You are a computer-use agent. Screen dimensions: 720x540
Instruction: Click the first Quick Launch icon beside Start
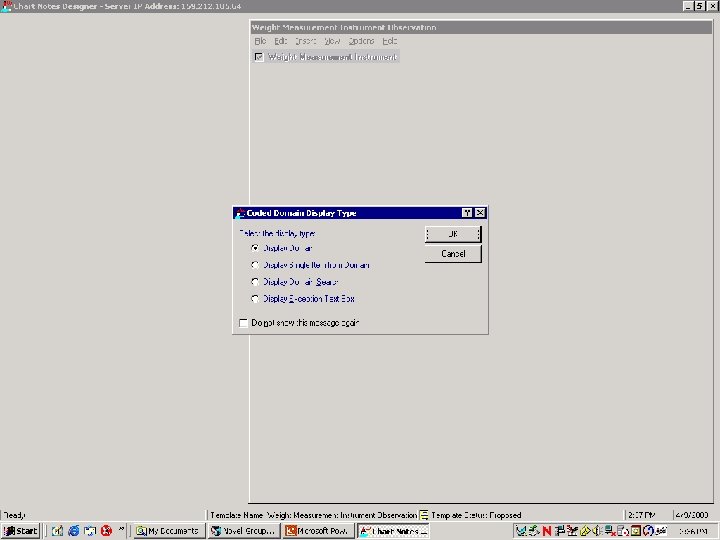[57, 531]
